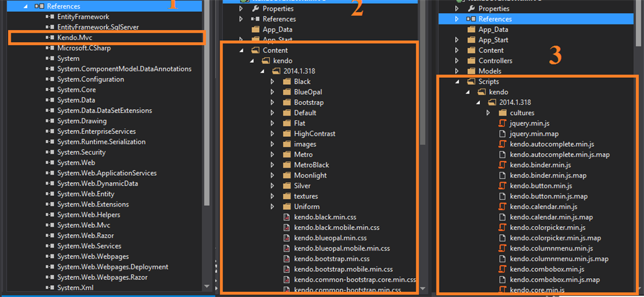Screen dimensions: 644x297
Task: Expand the MetroBlack folder arrow
Action: [x=272, y=165]
